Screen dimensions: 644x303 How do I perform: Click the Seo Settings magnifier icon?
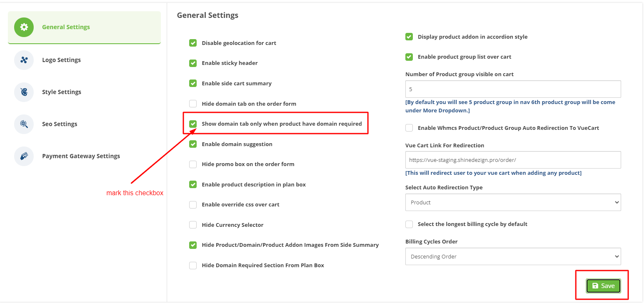tap(24, 124)
